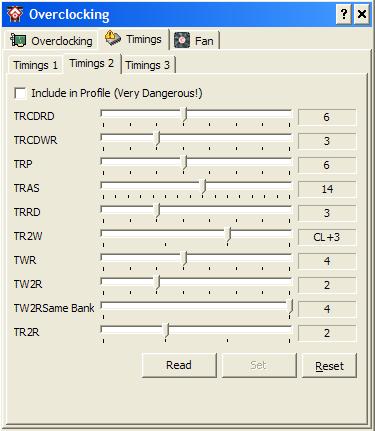The height and width of the screenshot is (431, 375).
Task: Click the question mark help button
Action: click(x=344, y=14)
